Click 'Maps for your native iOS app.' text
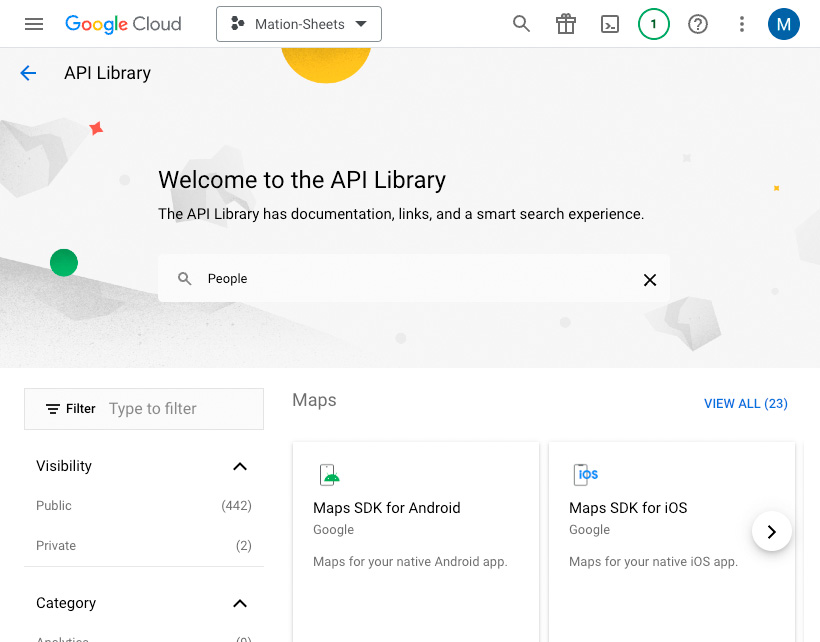The width and height of the screenshot is (820, 642). 653,561
